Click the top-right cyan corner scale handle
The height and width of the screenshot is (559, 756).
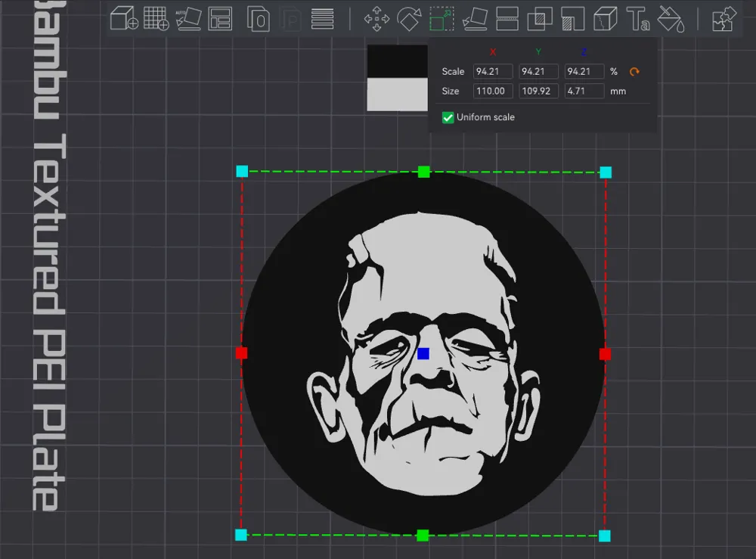[606, 172]
